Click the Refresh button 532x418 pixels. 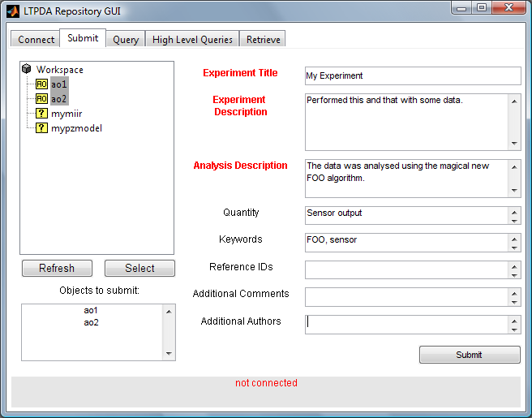click(x=57, y=269)
